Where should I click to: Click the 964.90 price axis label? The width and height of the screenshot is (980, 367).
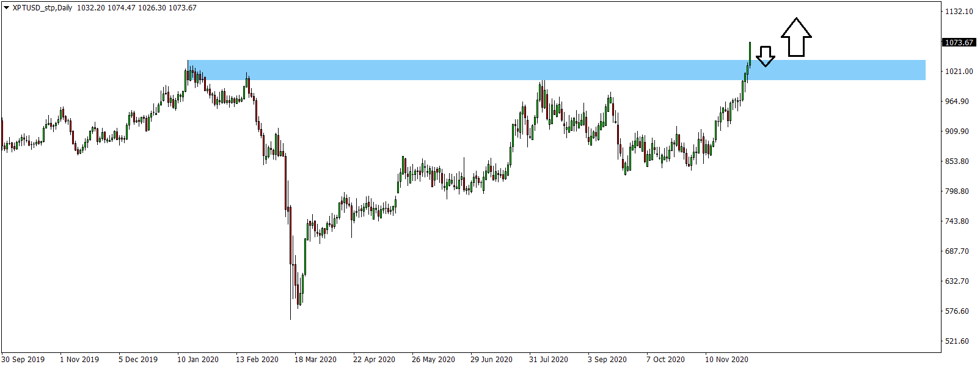coord(957,102)
